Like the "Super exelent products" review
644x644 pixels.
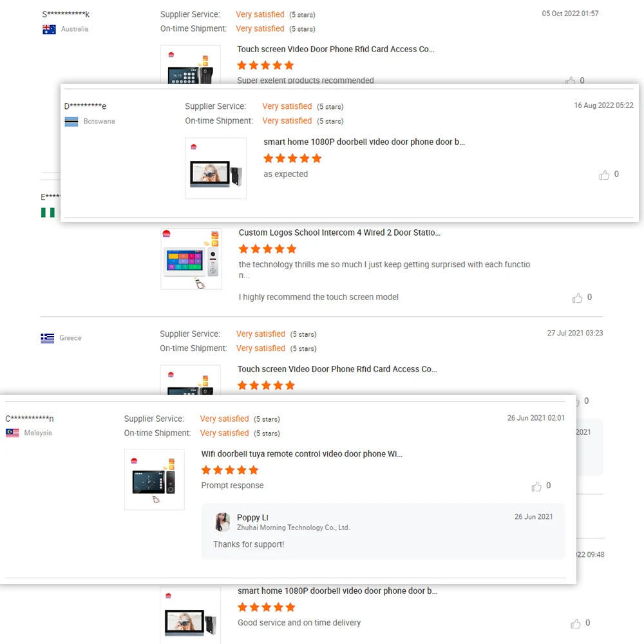(570, 80)
